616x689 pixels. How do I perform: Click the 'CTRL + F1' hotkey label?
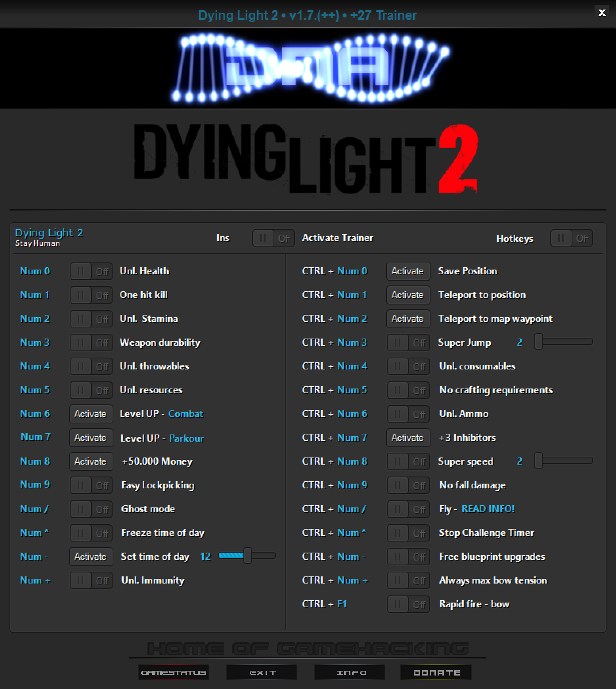(324, 604)
